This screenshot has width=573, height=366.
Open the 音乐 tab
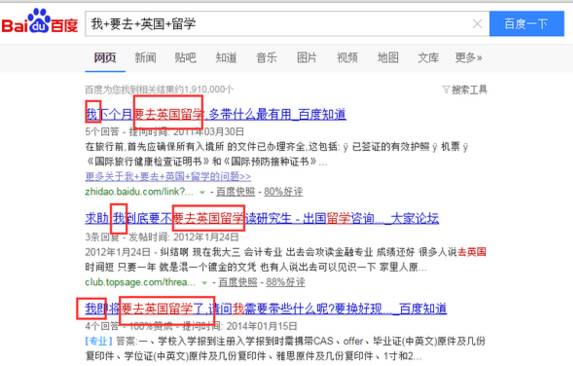tap(266, 57)
